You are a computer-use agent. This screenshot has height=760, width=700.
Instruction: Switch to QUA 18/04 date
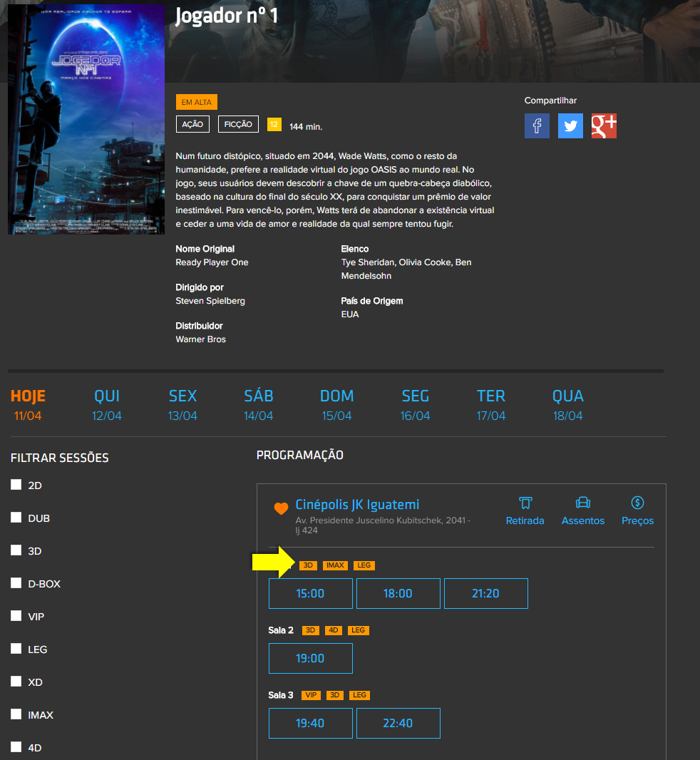tap(568, 405)
